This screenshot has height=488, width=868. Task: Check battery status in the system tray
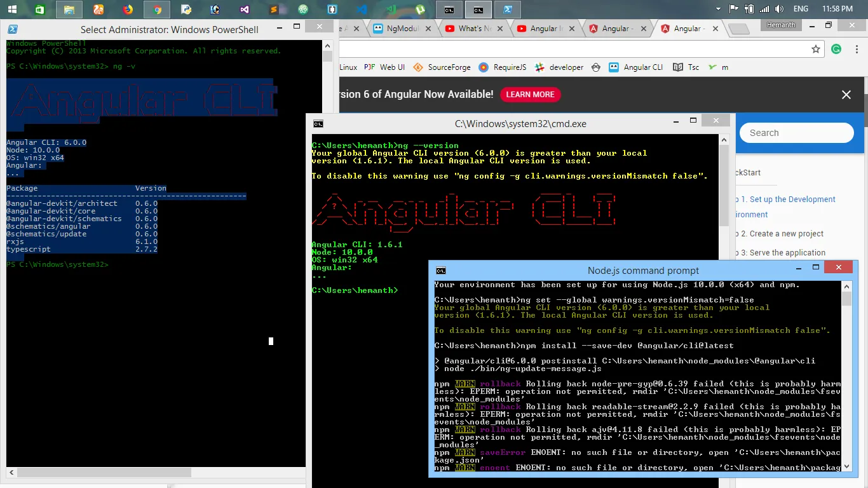pos(749,9)
